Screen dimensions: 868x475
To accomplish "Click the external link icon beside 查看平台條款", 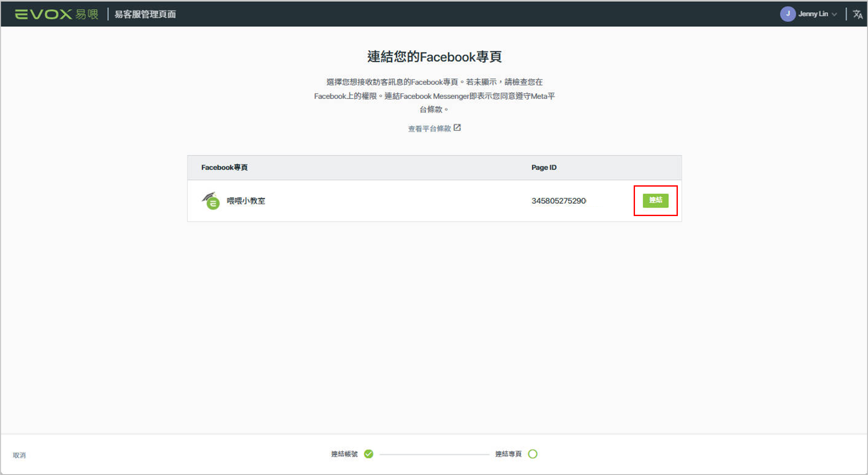I will [457, 128].
